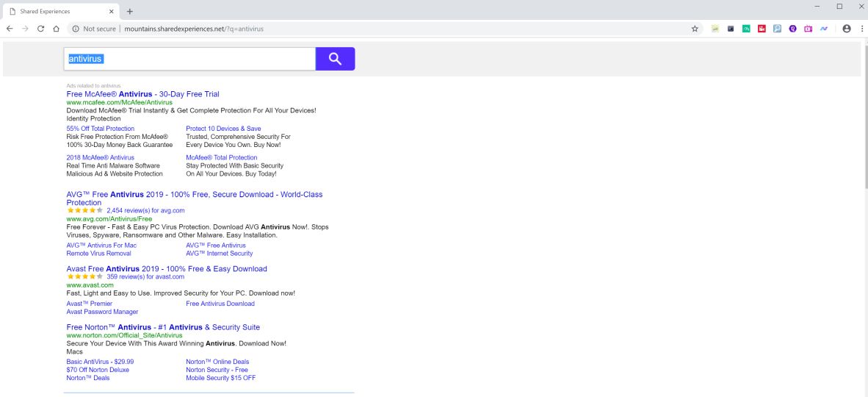Viewport: 868px width, 397px height.
Task: Open Free McAfee Antivirus 30-Day Free Trial
Action: click(x=142, y=94)
